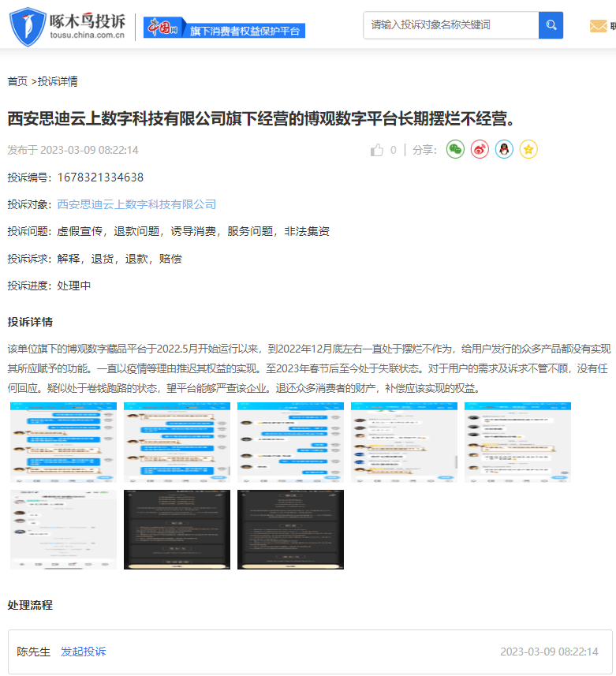Click the 处理中 progress status text
The height and width of the screenshot is (676, 616).
[x=73, y=286]
